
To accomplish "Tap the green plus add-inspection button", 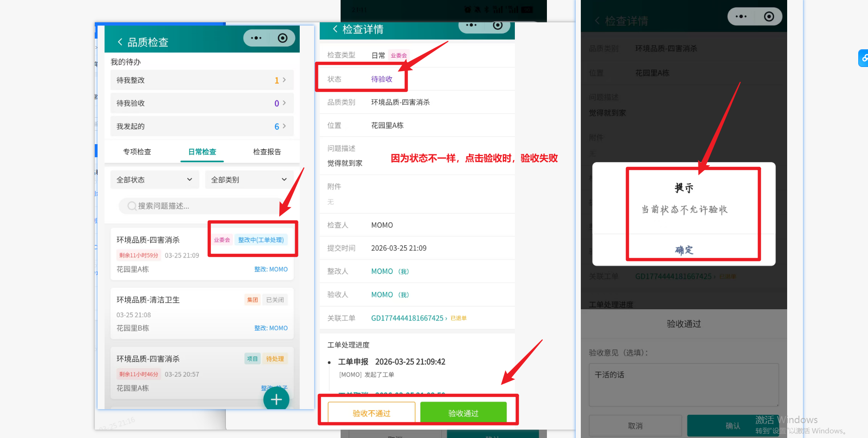I will [276, 399].
